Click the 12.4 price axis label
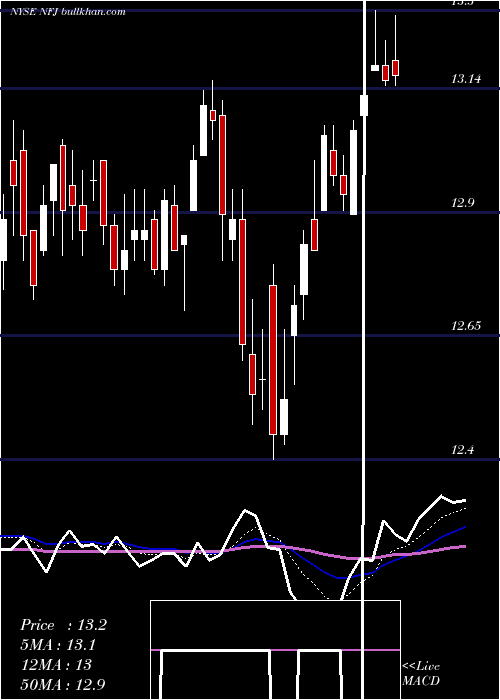 [x=462, y=450]
